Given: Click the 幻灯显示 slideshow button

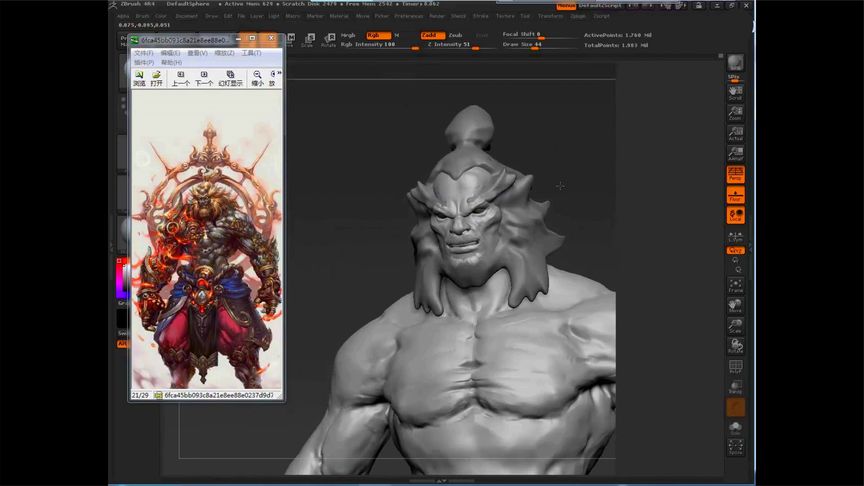Looking at the screenshot, I should (x=231, y=78).
